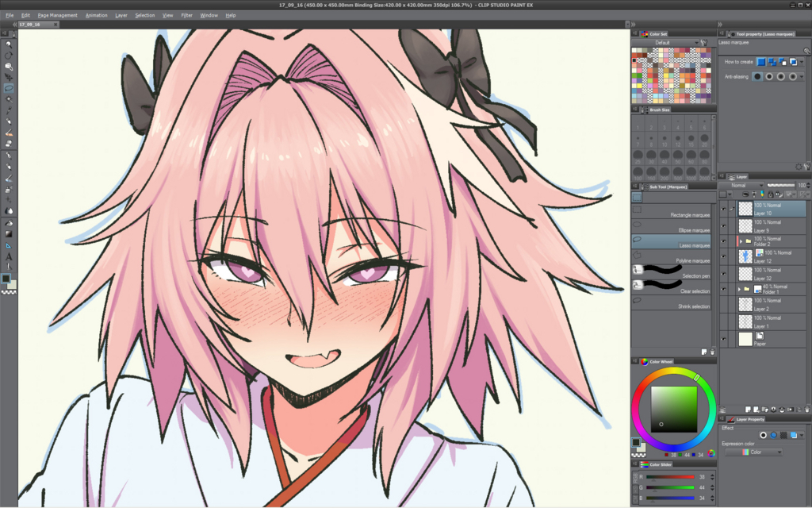Screen dimensions: 812x508
Task: Choose Select from selection intersect mode
Action: (793, 62)
